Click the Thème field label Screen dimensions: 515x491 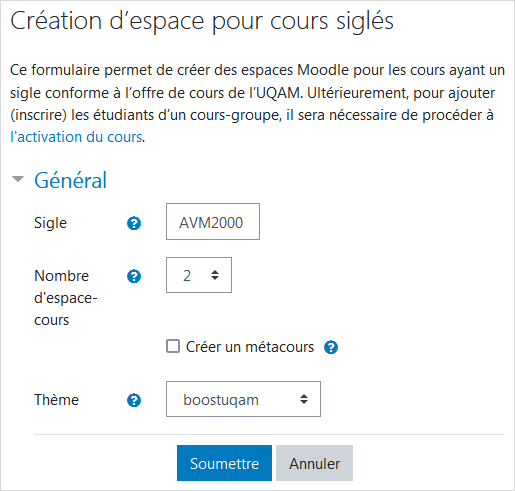click(x=56, y=400)
